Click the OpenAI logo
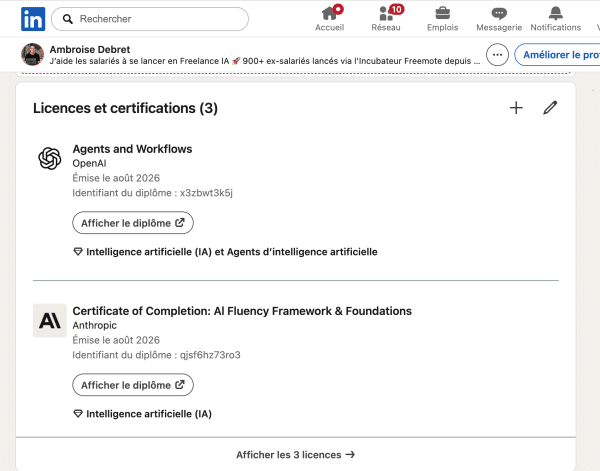Image resolution: width=600 pixels, height=471 pixels. (50, 158)
